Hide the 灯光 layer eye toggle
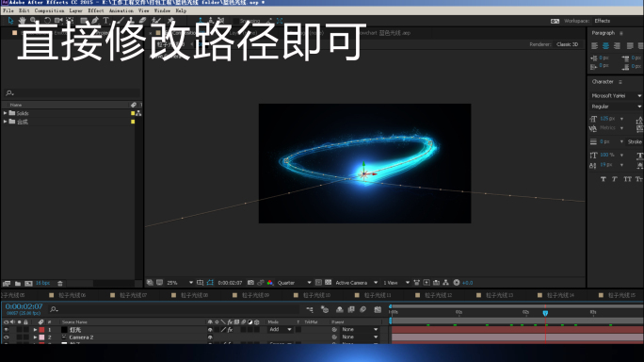Screen dimensions: 644x362 pyautogui.click(x=6, y=330)
